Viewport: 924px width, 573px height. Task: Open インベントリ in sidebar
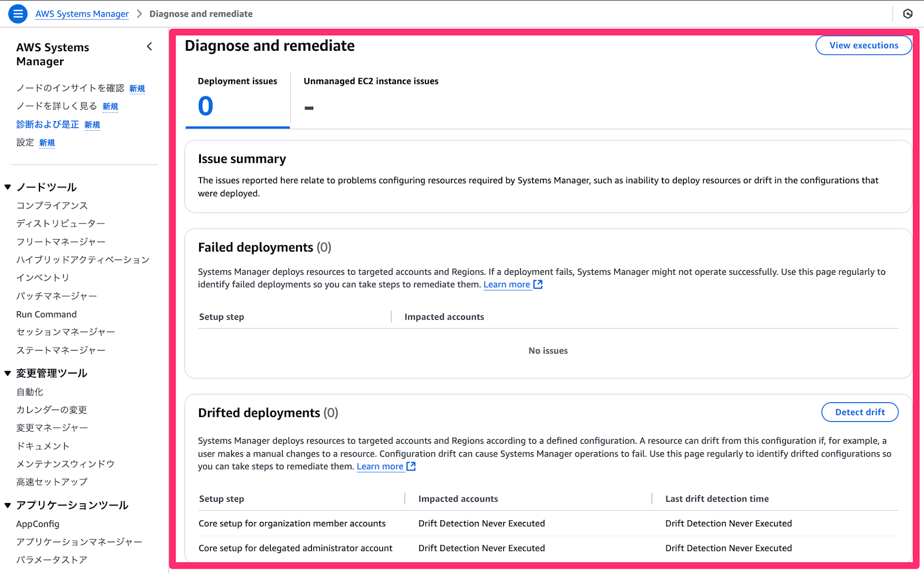point(43,277)
